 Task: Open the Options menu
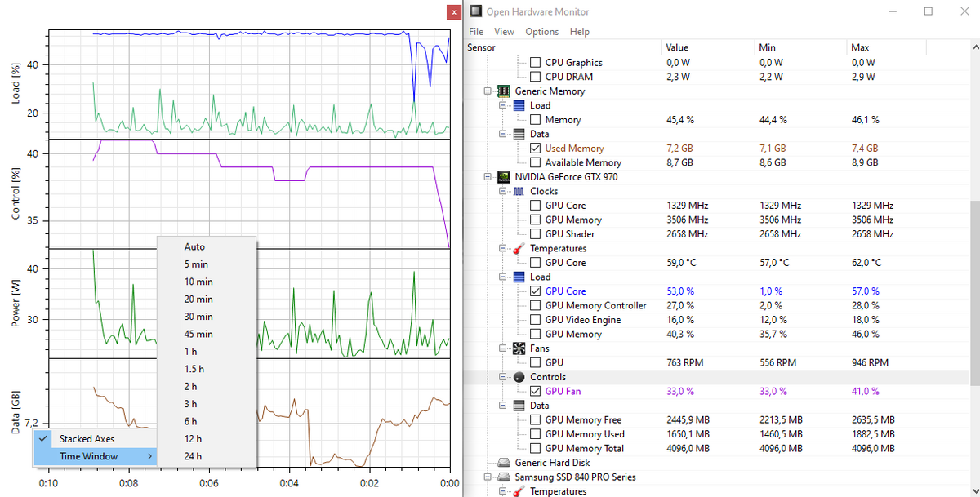[542, 32]
